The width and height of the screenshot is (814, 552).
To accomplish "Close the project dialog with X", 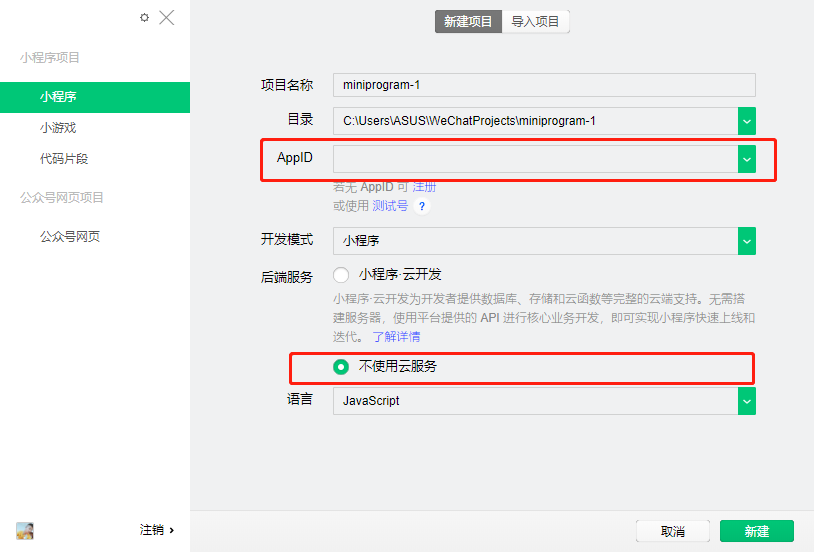I will point(167,18).
